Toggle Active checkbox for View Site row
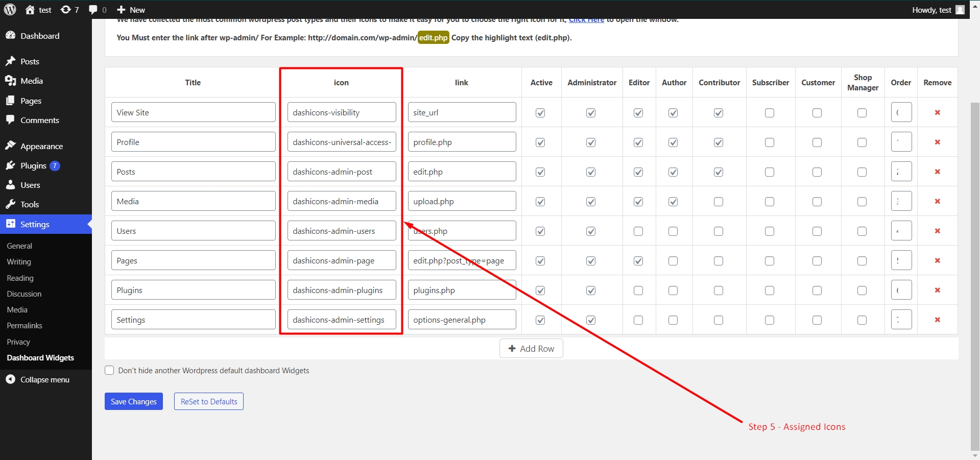The width and height of the screenshot is (980, 460). tap(540, 113)
